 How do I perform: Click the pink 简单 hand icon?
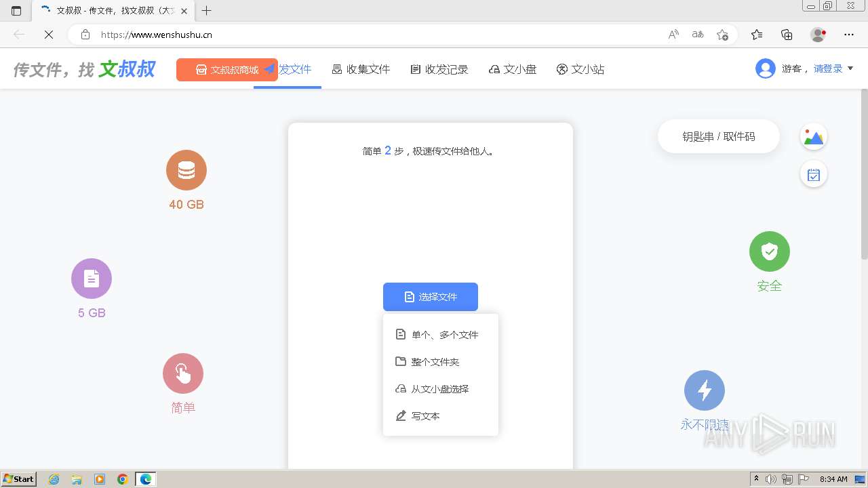coord(183,373)
